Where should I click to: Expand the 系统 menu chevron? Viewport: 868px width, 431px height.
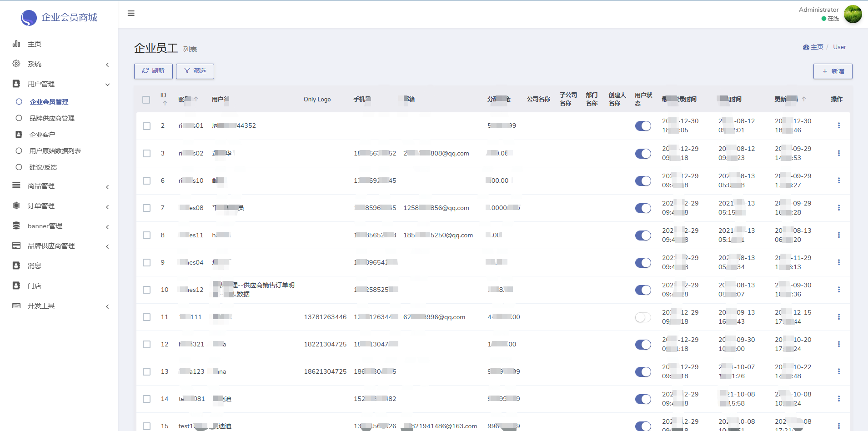(x=107, y=65)
